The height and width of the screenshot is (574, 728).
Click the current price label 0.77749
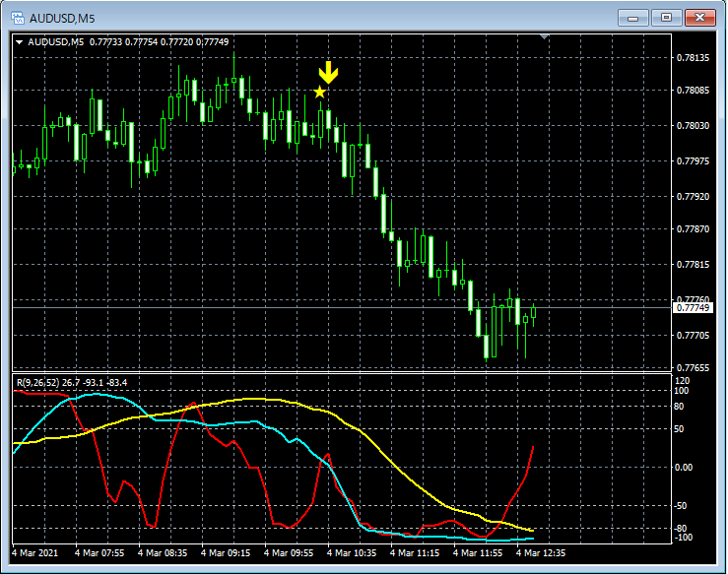point(693,308)
